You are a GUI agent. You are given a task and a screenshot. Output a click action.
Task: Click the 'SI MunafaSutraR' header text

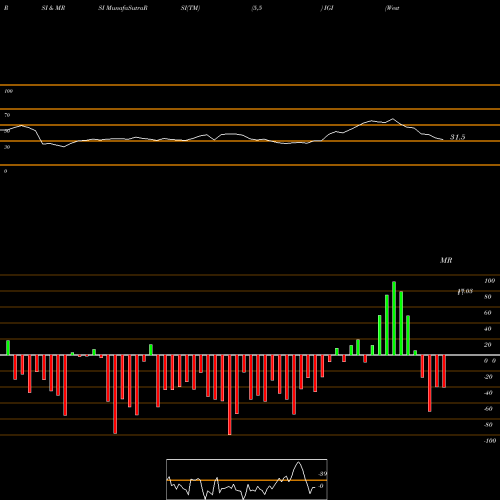tap(123, 8)
